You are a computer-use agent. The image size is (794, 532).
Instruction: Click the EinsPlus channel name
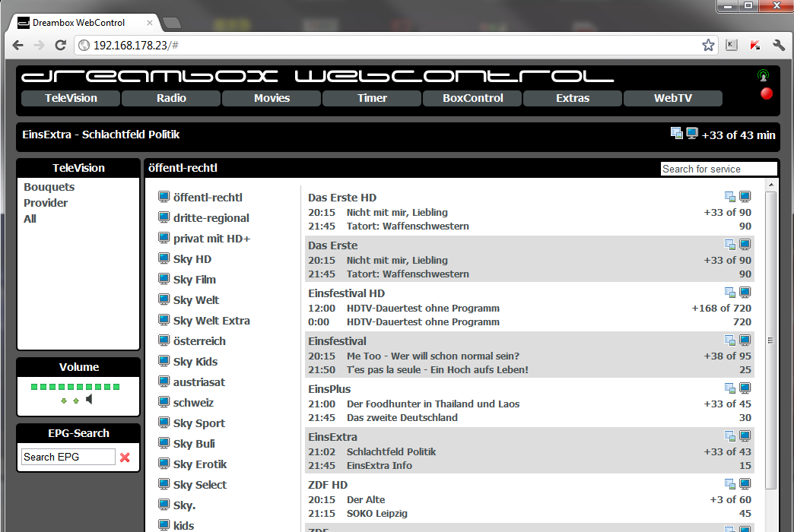click(x=329, y=389)
